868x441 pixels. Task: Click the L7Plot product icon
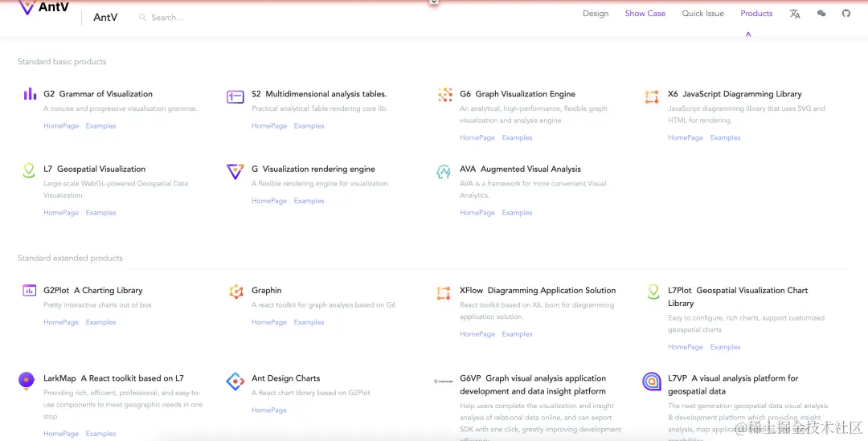click(653, 292)
